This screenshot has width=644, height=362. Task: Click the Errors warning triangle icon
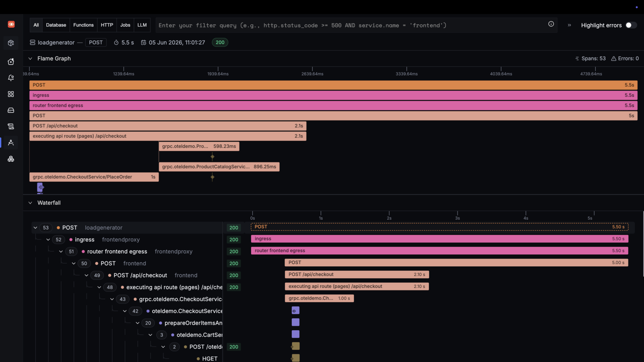614,58
